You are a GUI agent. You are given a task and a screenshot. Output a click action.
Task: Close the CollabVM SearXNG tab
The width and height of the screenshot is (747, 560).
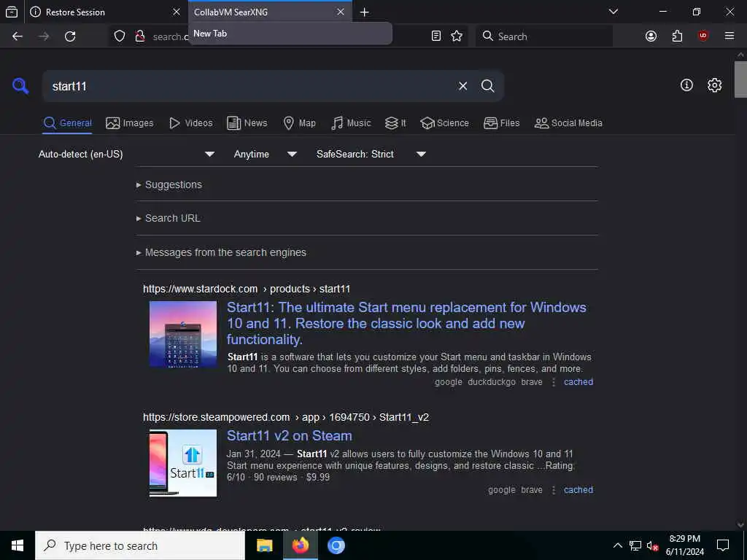(x=341, y=12)
